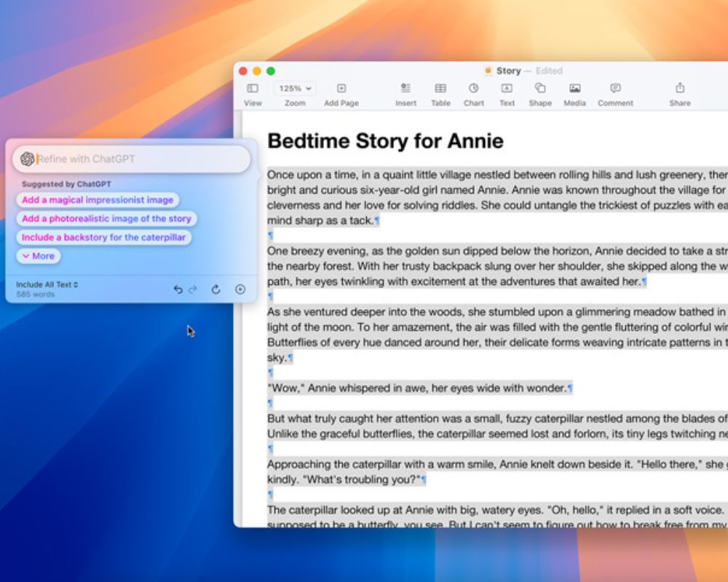The image size is (728, 582).
Task: Click the Edited status in title bar
Action: [549, 71]
